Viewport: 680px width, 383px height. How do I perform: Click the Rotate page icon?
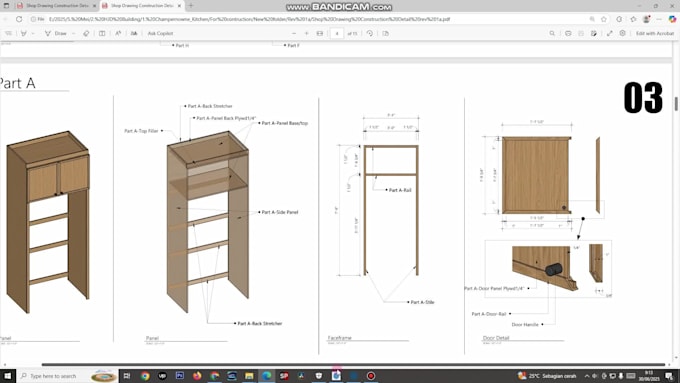[369, 33]
